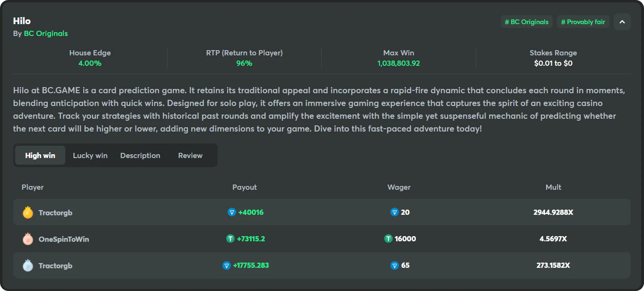Click the # Provably fair tag

point(583,22)
